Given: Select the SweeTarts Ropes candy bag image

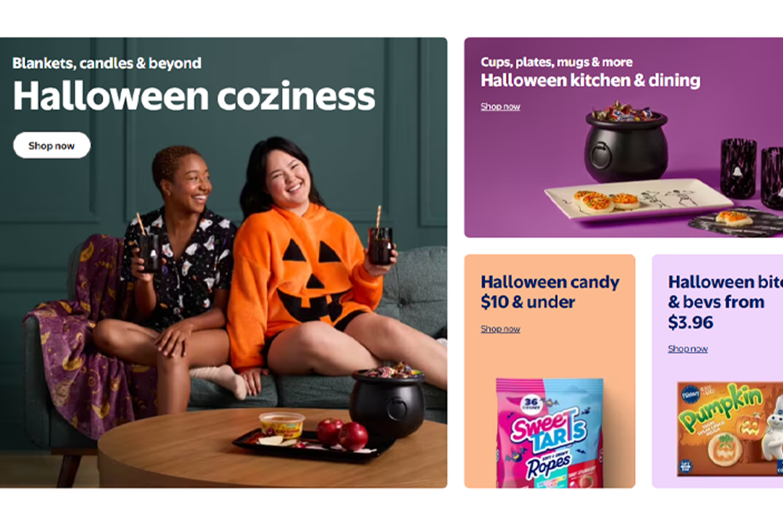Looking at the screenshot, I should (550, 433).
